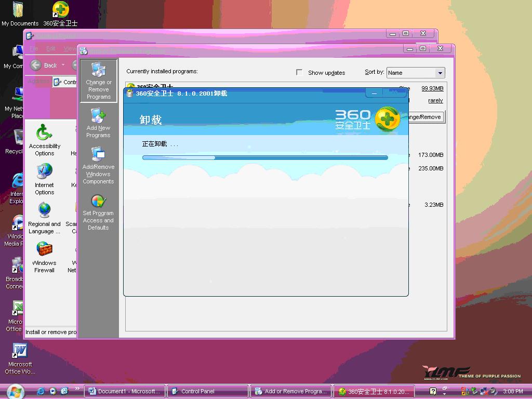Viewport: 532px width, 399px height.
Task: Open the Edit menu in Control Panel
Action: tap(50, 48)
